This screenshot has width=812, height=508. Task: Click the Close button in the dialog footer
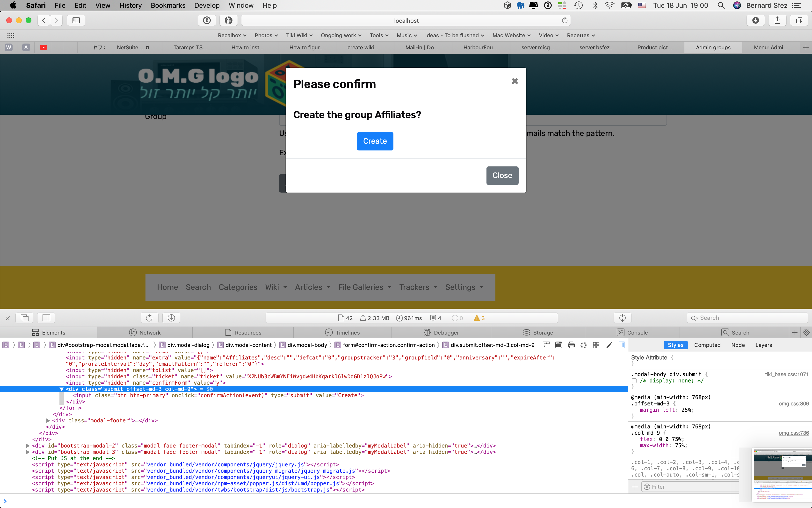(502, 175)
